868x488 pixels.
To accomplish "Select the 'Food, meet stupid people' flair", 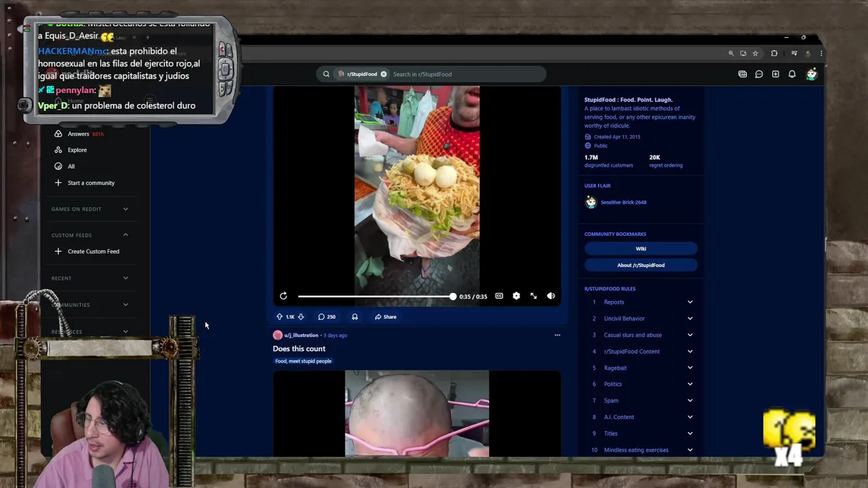I will (x=303, y=361).
